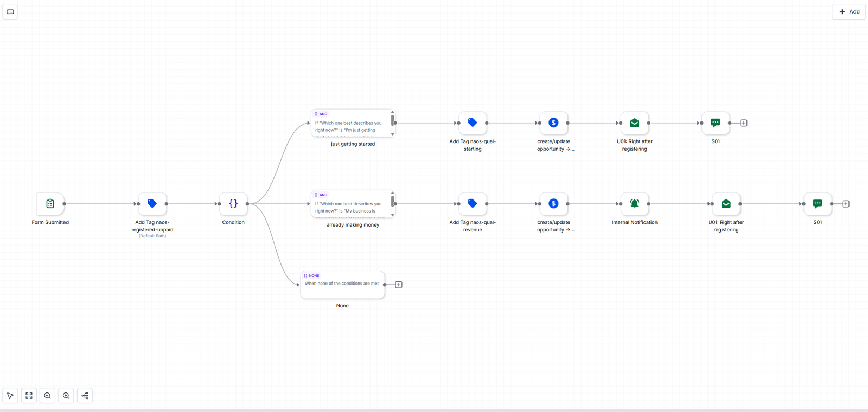Open U01 email node after Internal Notification

point(726,204)
